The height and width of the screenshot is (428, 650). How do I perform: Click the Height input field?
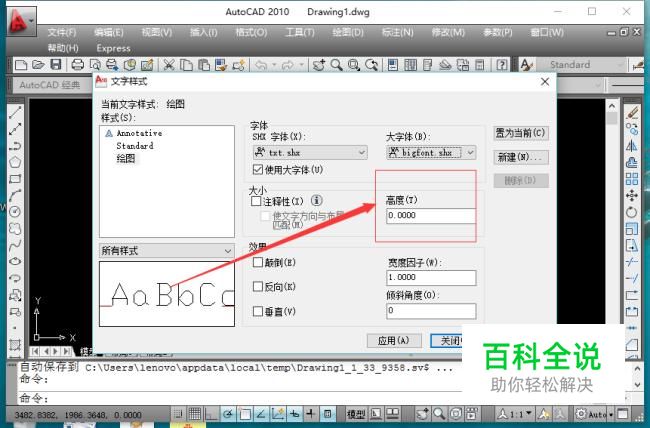tap(431, 216)
